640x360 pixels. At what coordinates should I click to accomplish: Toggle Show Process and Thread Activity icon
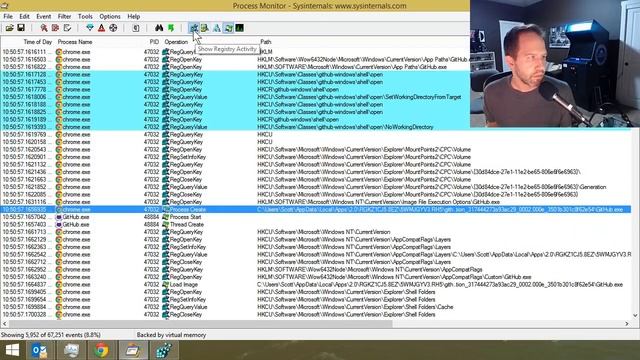(228, 28)
